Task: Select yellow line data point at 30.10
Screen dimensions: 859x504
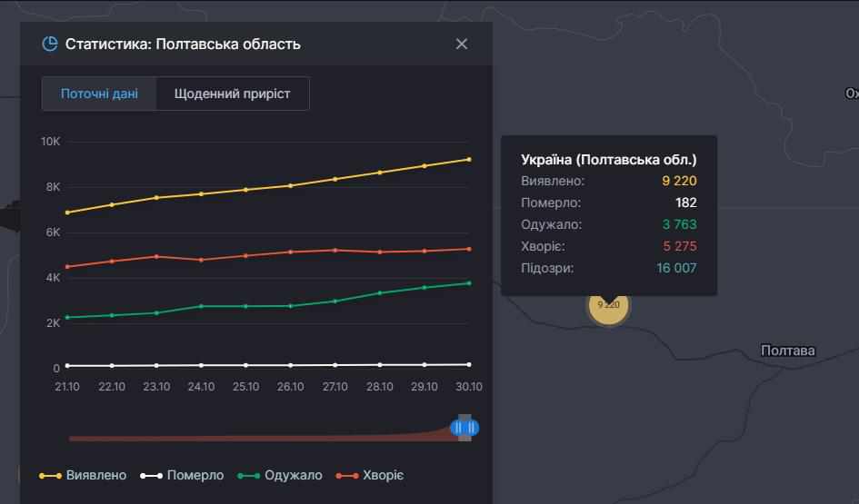Action: [469, 159]
